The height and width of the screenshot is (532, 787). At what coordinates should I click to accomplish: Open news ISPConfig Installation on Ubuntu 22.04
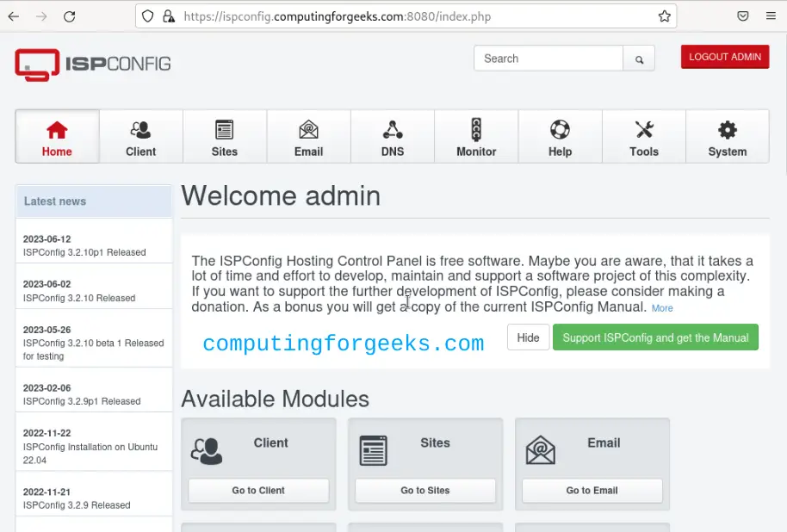pyautogui.click(x=90, y=454)
